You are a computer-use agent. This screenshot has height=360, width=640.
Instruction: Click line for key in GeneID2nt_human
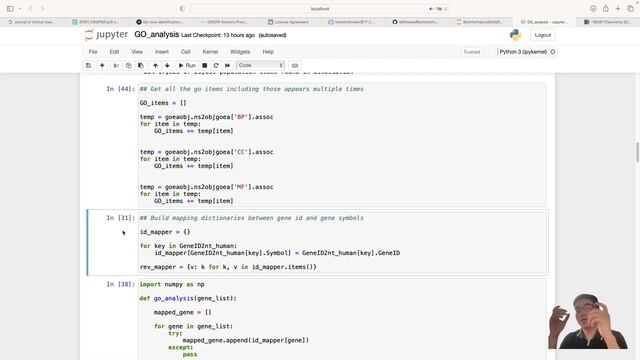click(188, 246)
